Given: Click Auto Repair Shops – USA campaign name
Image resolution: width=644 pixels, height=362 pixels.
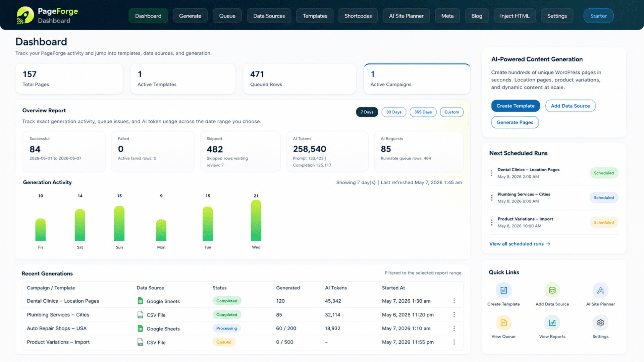Looking at the screenshot, I should [57, 328].
